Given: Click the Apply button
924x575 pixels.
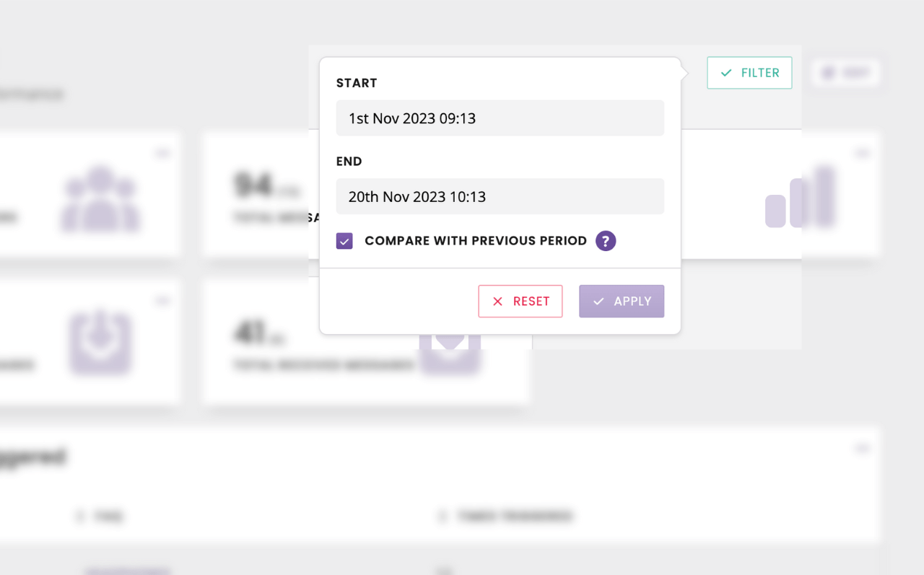Looking at the screenshot, I should [622, 301].
